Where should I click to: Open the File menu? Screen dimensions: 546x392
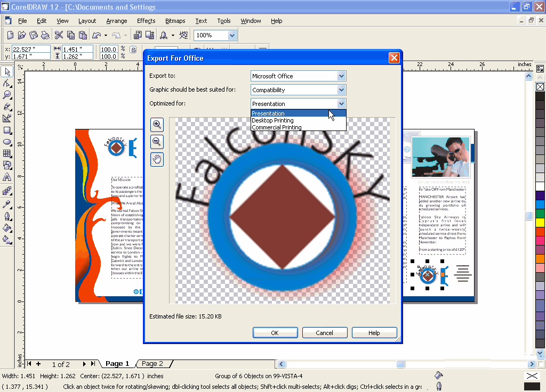pos(22,21)
